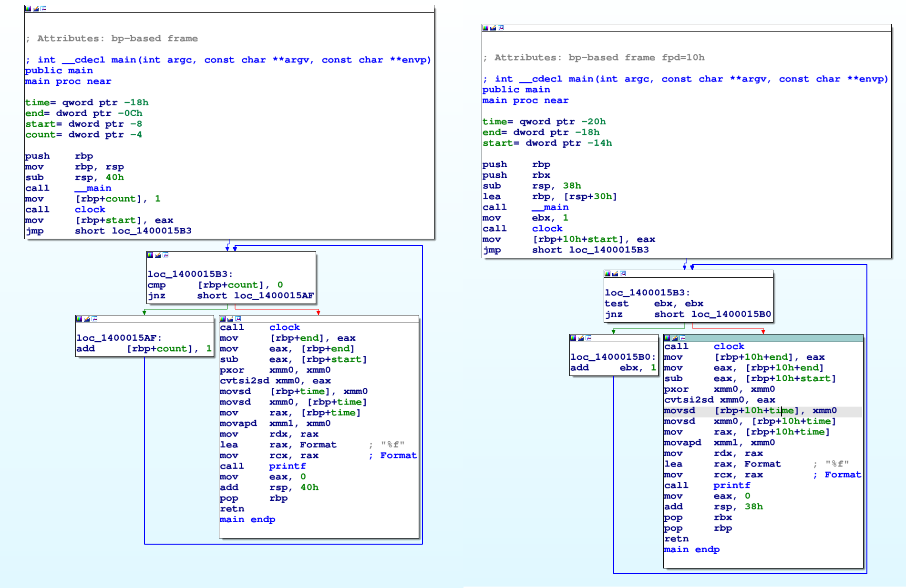Select the highlighted line 'movsd [rbp+10h+time], xmm0'

[762, 411]
